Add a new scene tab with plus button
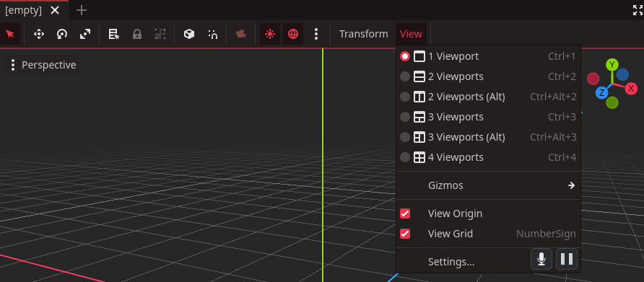This screenshot has width=644, height=282. click(x=82, y=10)
